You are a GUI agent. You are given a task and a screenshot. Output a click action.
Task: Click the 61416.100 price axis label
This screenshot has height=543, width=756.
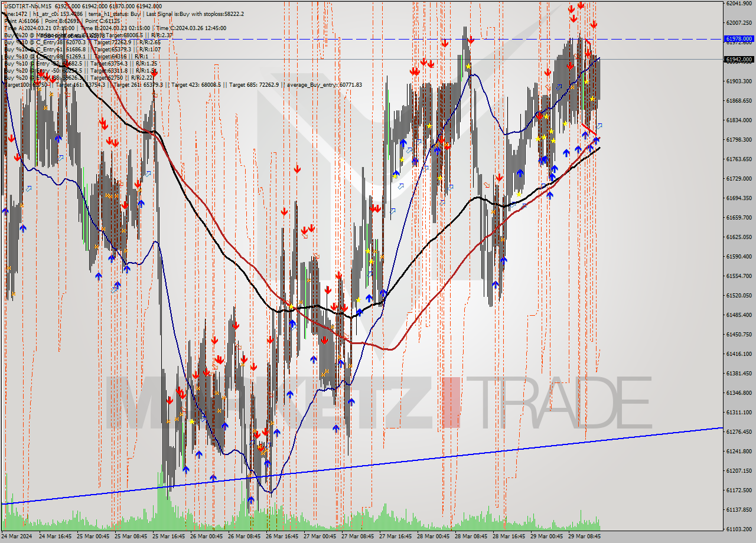point(739,354)
